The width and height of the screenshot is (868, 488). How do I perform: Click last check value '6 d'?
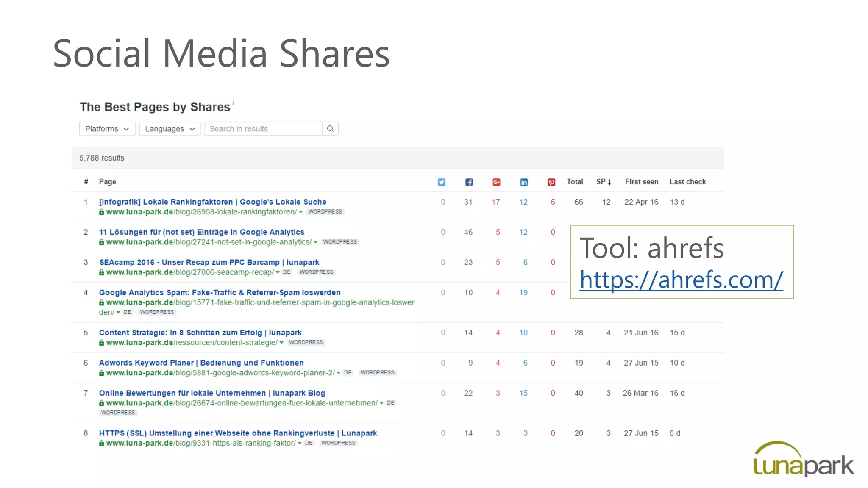coord(675,433)
